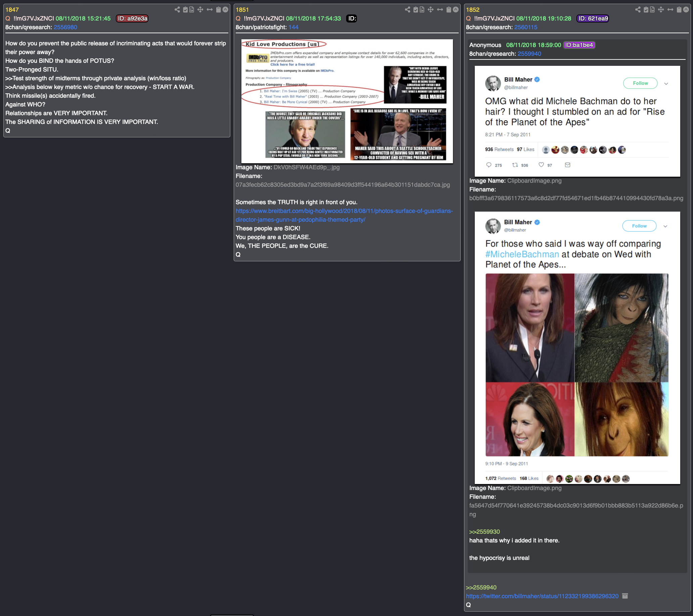The height and width of the screenshot is (616, 693).
Task: Open the breitbart.com article link
Action: [x=344, y=215]
